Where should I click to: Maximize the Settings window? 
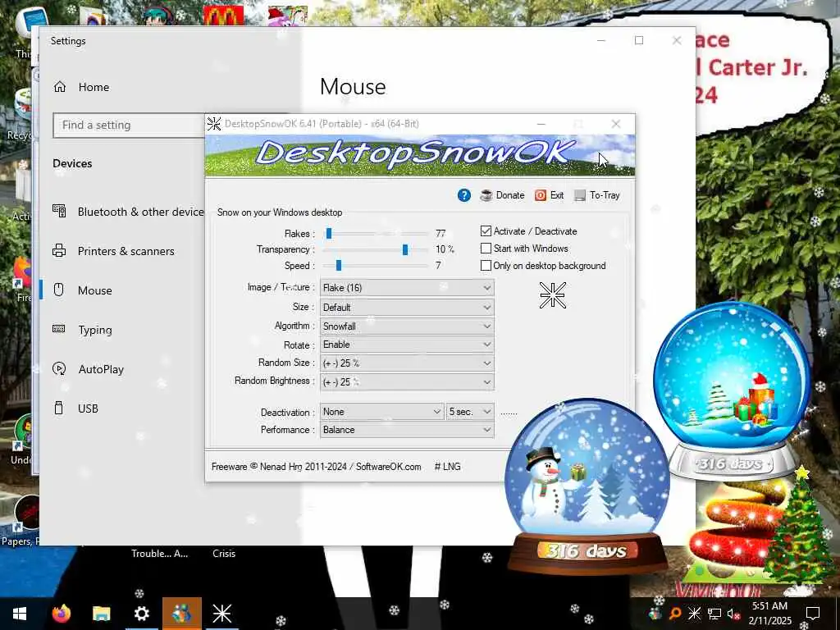(638, 41)
